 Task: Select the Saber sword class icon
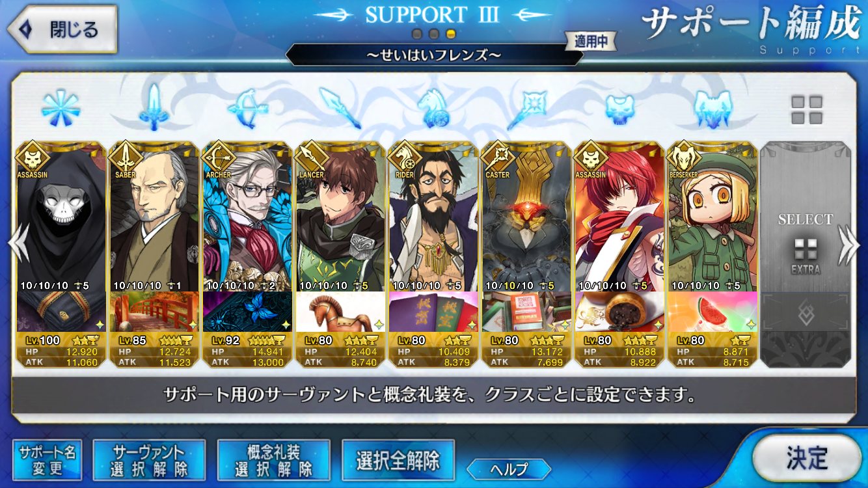(x=154, y=107)
